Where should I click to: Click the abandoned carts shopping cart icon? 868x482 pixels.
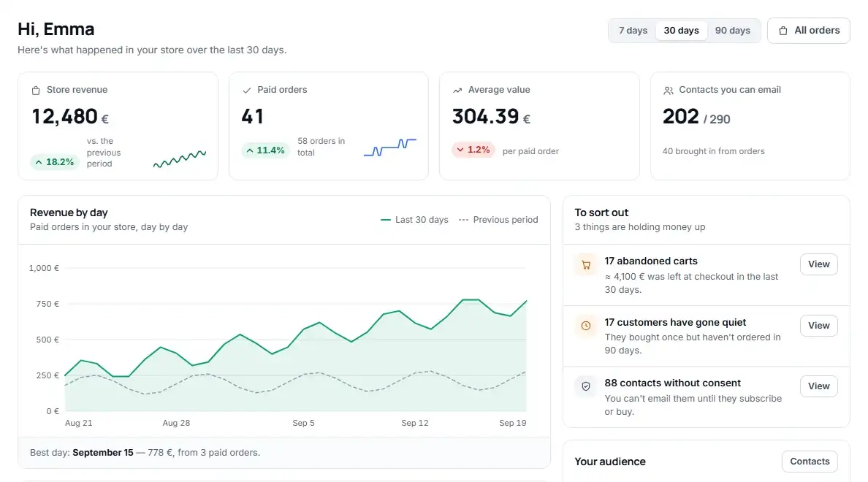pyautogui.click(x=586, y=265)
